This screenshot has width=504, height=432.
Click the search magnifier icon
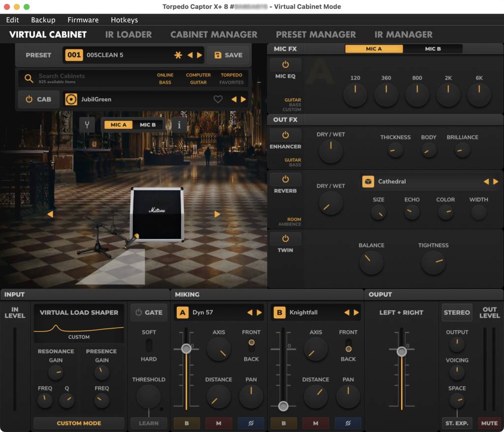pos(29,78)
